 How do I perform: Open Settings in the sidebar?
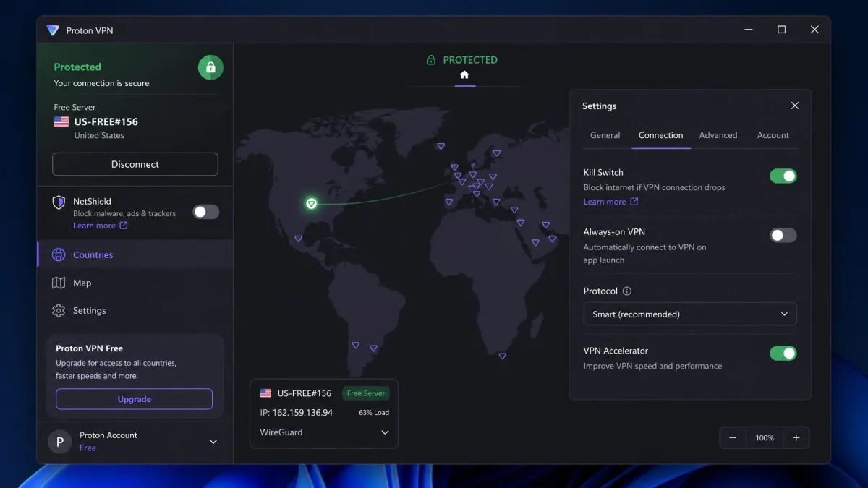coord(135,310)
